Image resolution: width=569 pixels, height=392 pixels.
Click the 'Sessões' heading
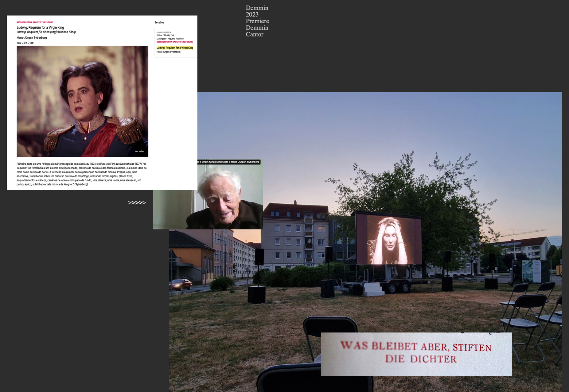pos(159,22)
